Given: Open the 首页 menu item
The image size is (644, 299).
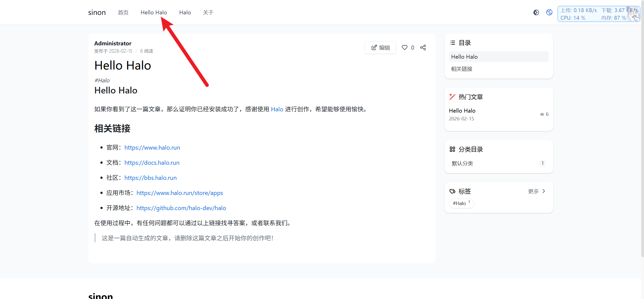Looking at the screenshot, I should point(123,13).
